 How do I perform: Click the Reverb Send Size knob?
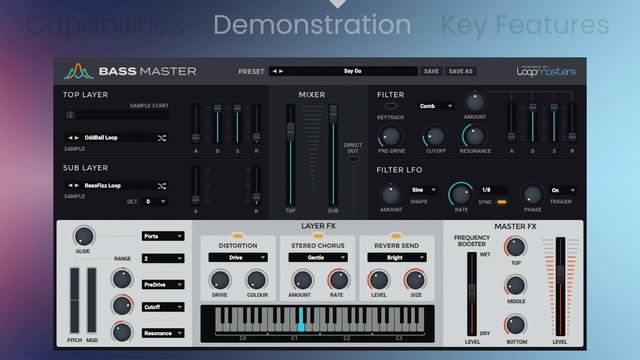[415, 280]
